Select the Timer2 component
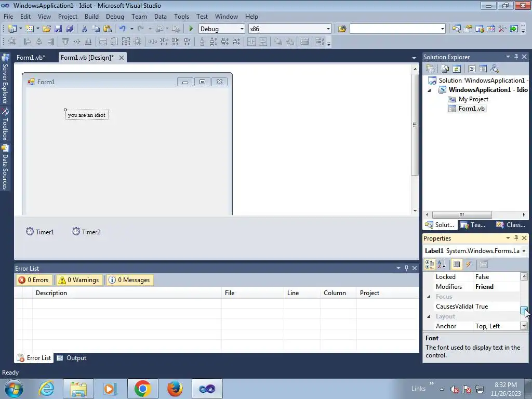 87,232
